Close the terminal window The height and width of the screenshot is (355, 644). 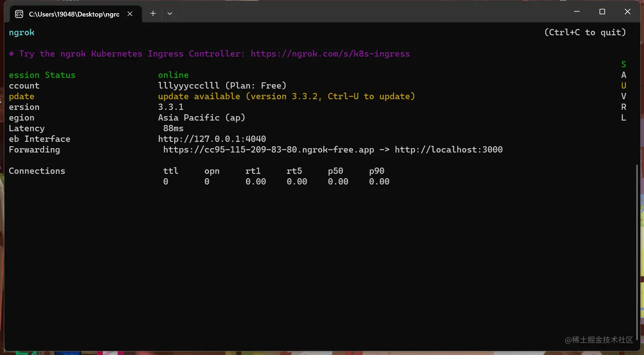pyautogui.click(x=627, y=11)
